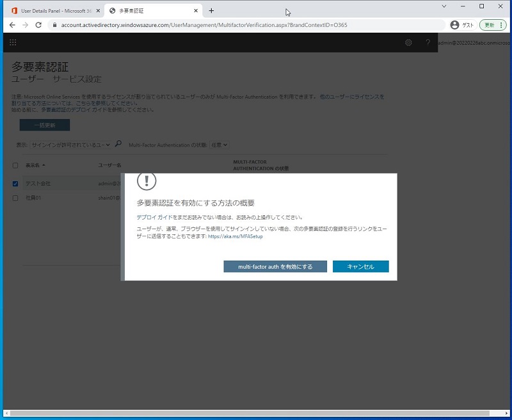Viewport: 512px width, 420px height.
Task: Sort by the 表示名 column header
Action: coord(35,165)
